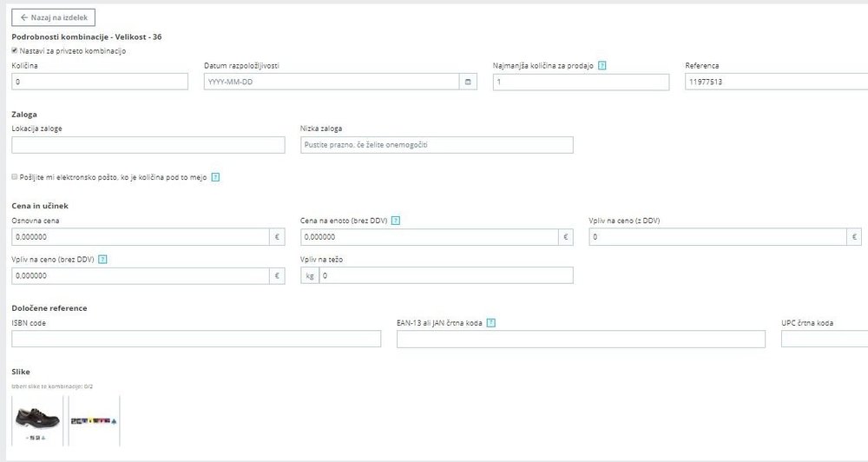Screen dimensions: 868x462
Task: Click help icon beside Vpliv na ceno (brez DDV)
Action: coord(102,260)
